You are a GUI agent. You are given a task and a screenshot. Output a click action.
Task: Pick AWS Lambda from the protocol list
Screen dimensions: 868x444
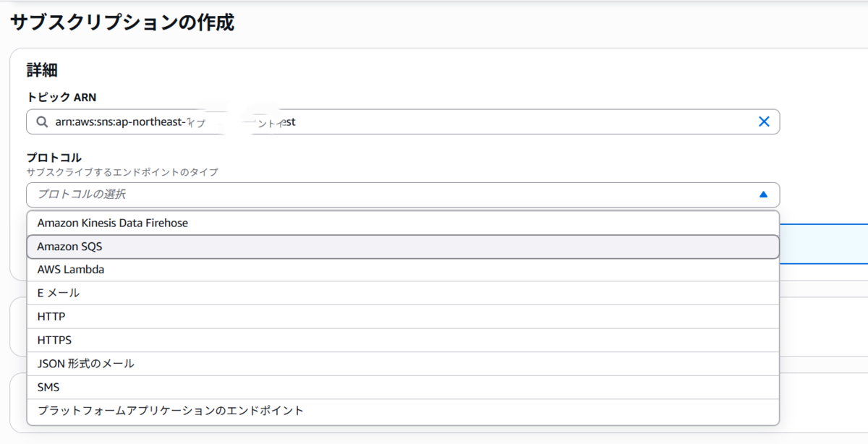click(403, 270)
